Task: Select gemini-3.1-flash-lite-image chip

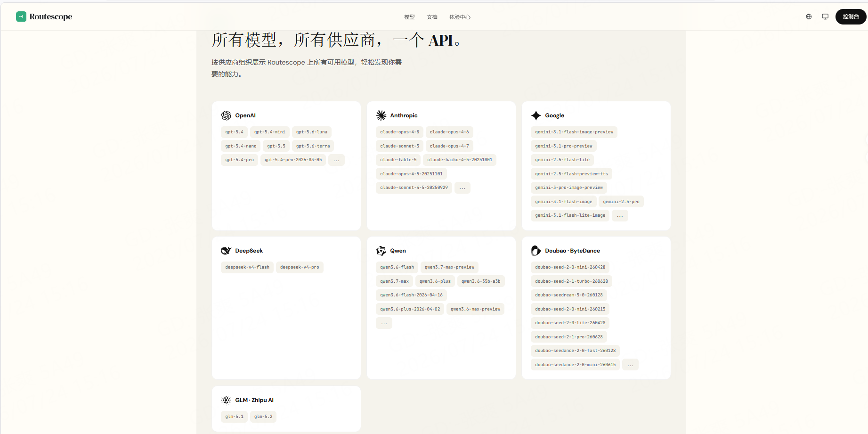Action: tap(570, 215)
